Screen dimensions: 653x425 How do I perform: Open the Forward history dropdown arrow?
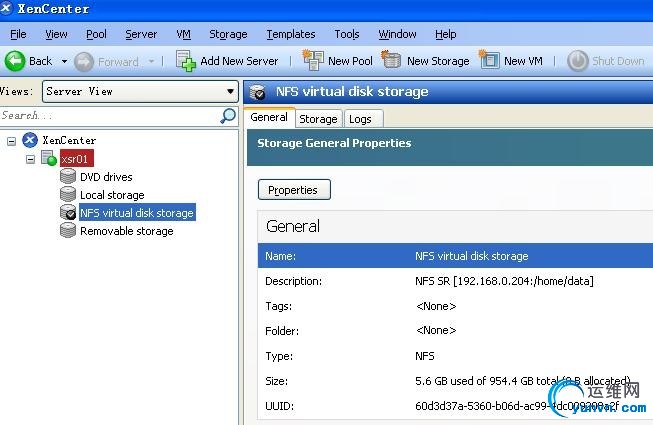[151, 62]
